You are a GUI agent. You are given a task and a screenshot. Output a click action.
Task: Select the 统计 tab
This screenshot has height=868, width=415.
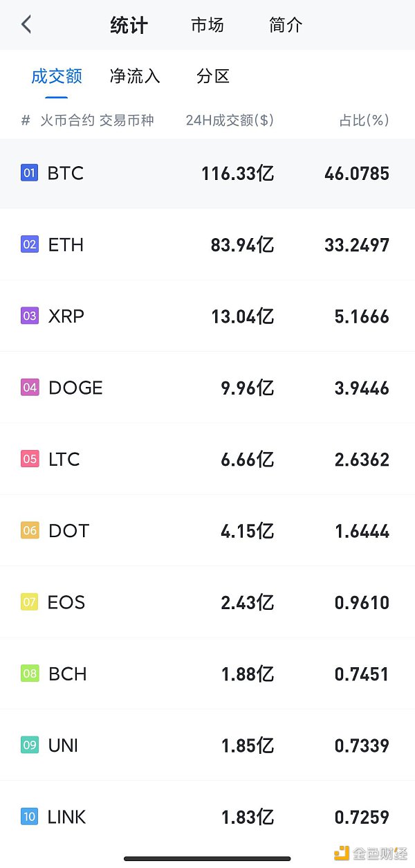click(129, 26)
